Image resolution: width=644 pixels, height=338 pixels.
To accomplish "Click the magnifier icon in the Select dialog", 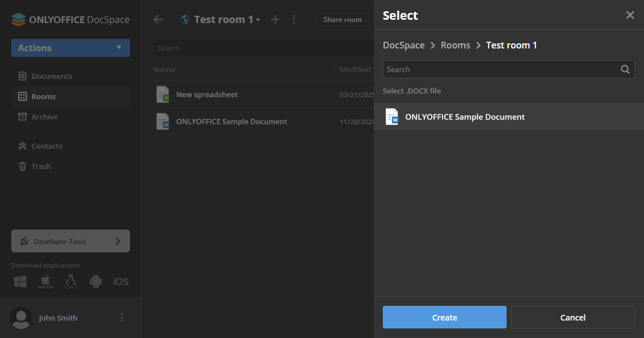I will [x=625, y=69].
